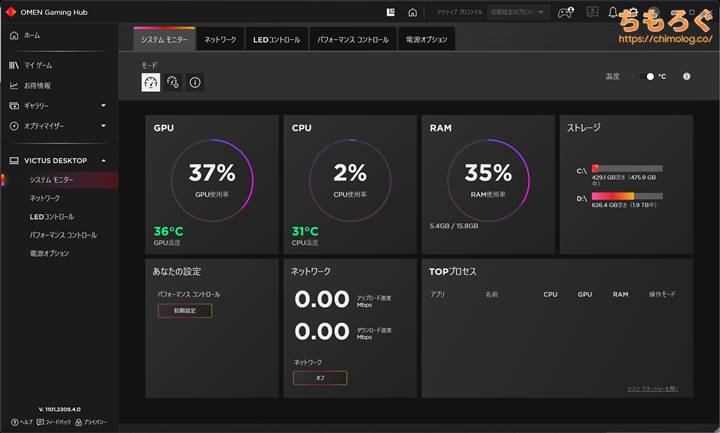This screenshot has width=720, height=433.
Task: Go to ホーム in the sidebar
Action: (31, 35)
